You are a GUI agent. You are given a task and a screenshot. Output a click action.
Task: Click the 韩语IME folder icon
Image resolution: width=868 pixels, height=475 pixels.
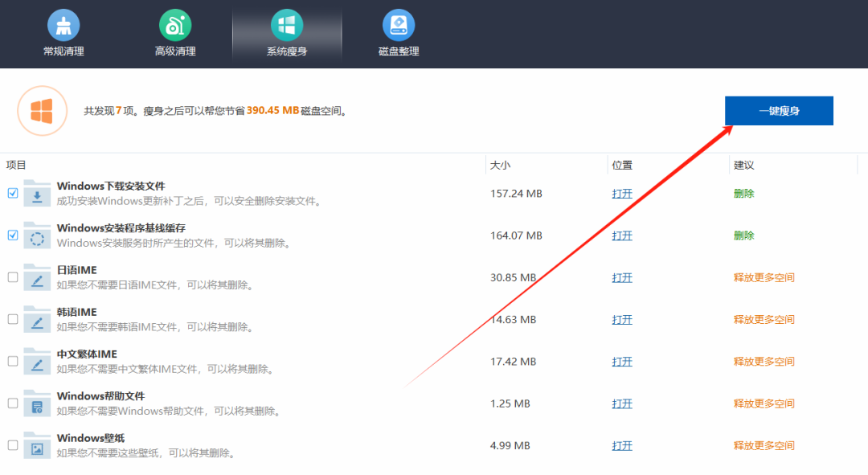[x=37, y=319]
